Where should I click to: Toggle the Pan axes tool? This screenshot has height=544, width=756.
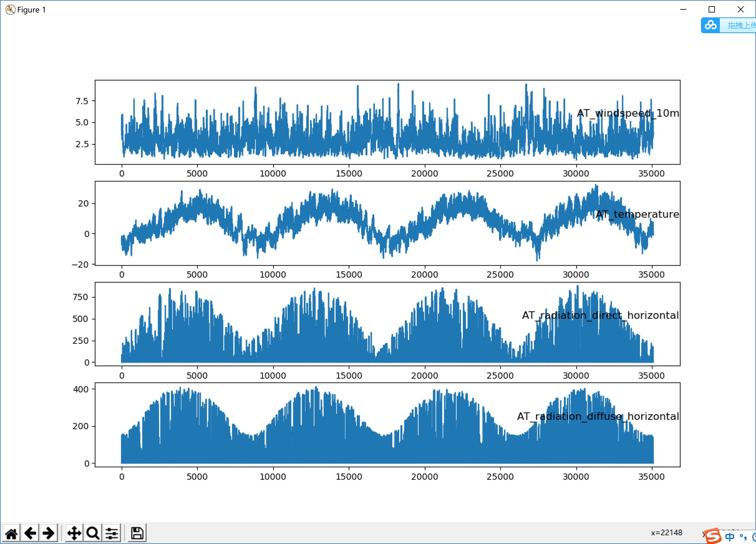(74, 533)
